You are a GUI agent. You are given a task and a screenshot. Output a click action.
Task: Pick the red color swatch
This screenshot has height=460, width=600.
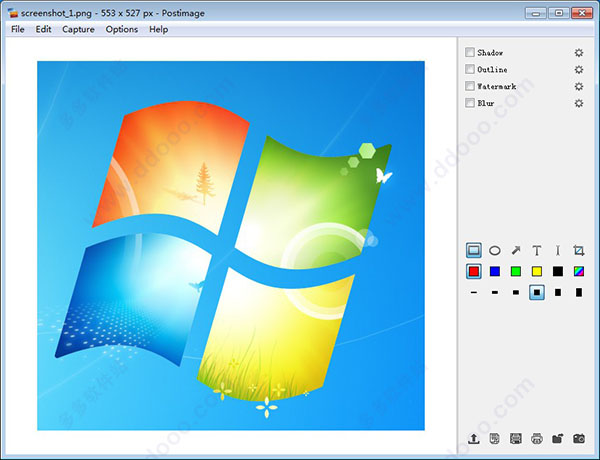474,271
